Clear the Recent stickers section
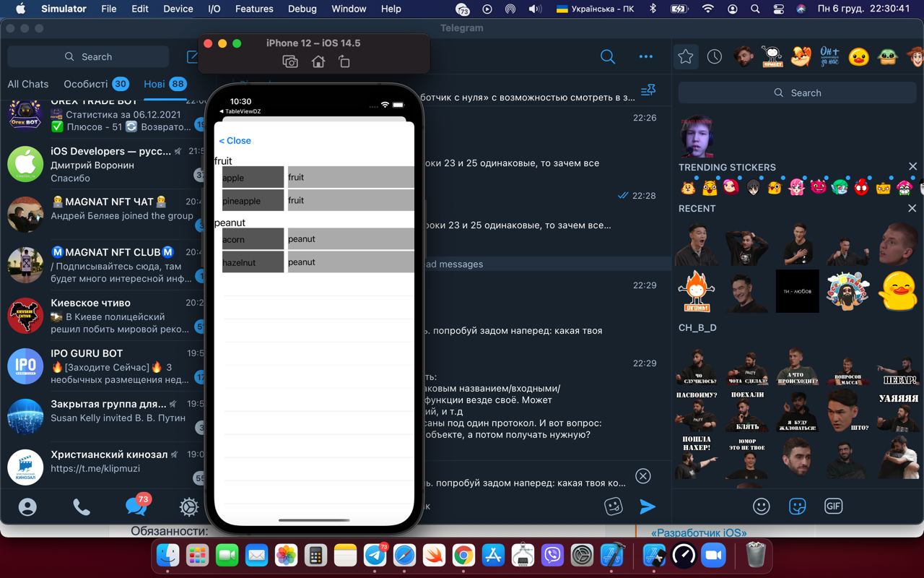The width and height of the screenshot is (924, 578). pos(912,208)
